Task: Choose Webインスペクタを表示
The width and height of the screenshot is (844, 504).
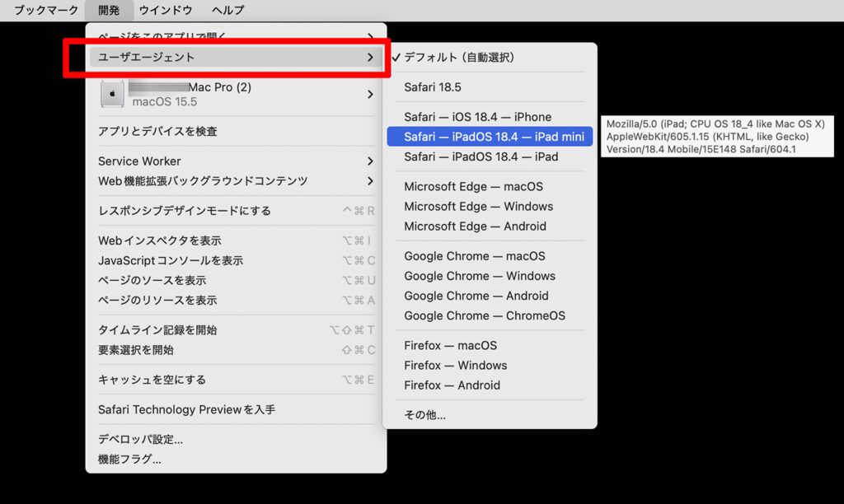Action: click(x=236, y=240)
